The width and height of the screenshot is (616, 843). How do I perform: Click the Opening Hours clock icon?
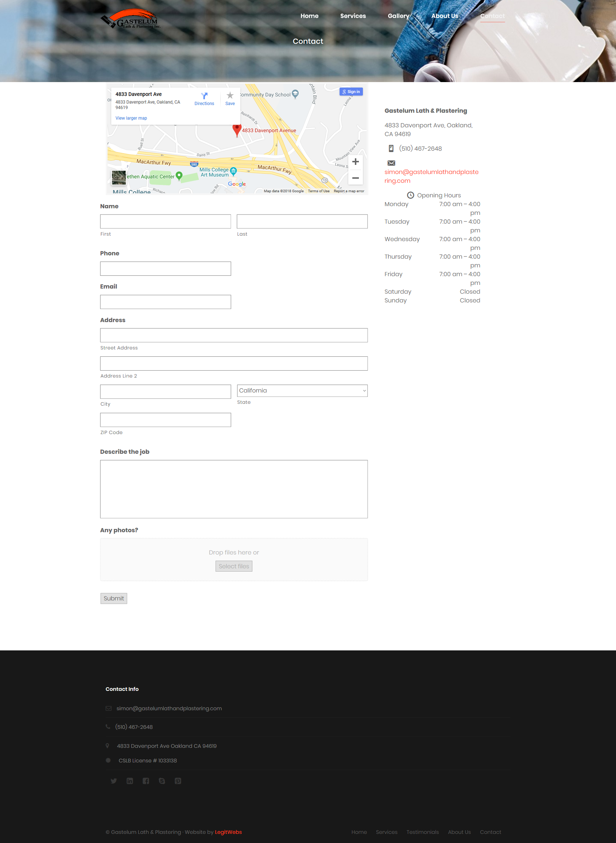(x=410, y=196)
